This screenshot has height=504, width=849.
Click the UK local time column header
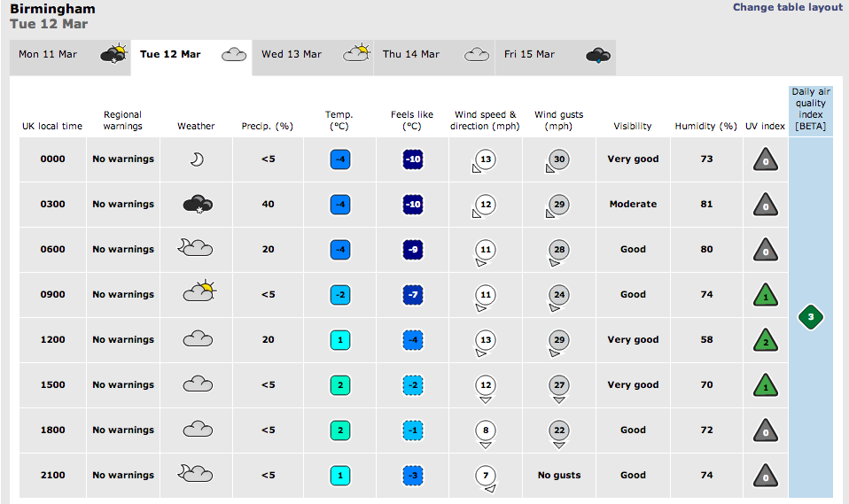coord(52,126)
